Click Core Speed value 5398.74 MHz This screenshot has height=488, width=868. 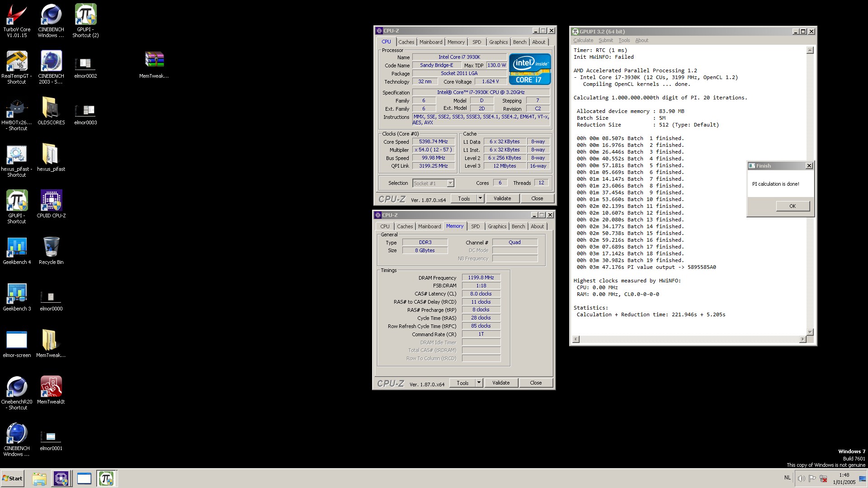click(x=433, y=141)
